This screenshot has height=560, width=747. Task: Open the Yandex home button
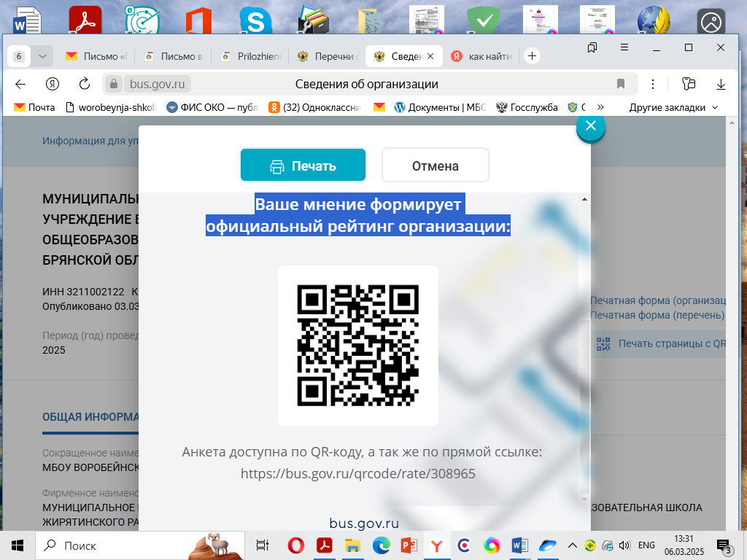53,85
